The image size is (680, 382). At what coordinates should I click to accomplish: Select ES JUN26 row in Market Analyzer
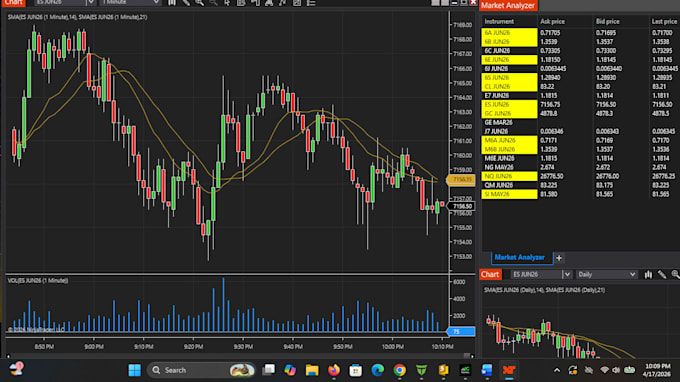580,104
